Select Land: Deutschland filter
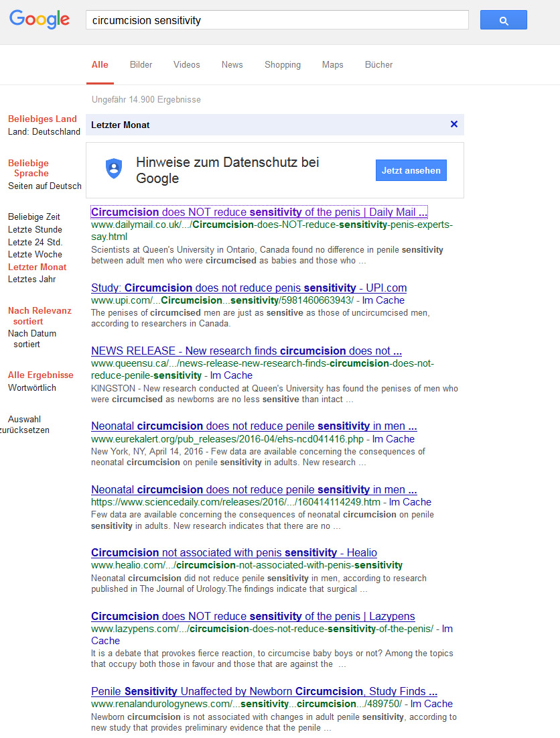Image resolution: width=560 pixels, height=738 pixels. pyautogui.click(x=44, y=132)
